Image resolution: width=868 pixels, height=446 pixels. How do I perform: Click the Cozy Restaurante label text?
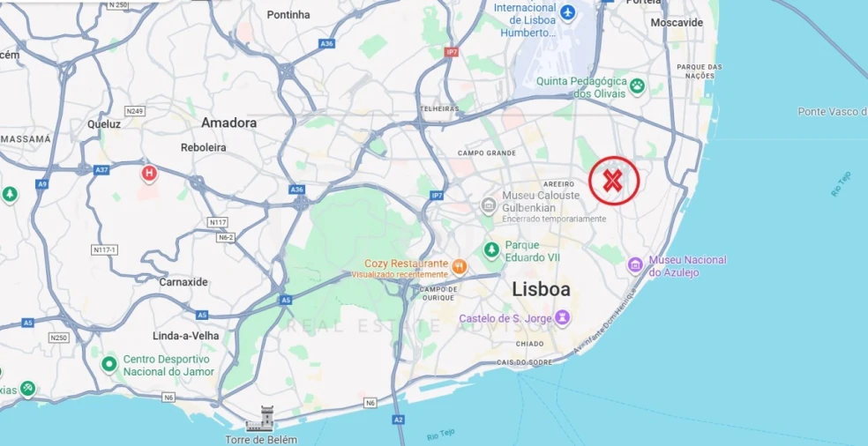pos(406,264)
